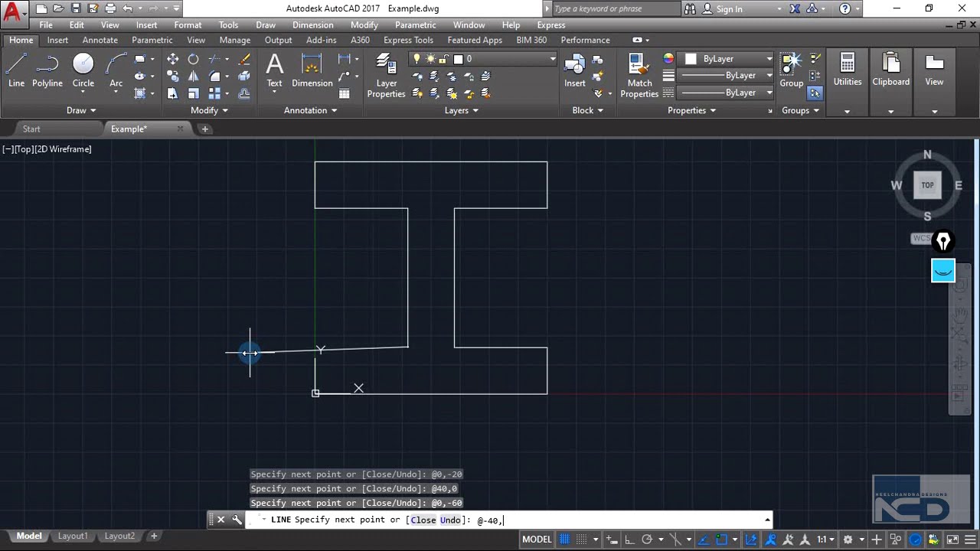Toggle object snap tracking in status bar
Viewport: 980px width, 551px height.
point(704,540)
